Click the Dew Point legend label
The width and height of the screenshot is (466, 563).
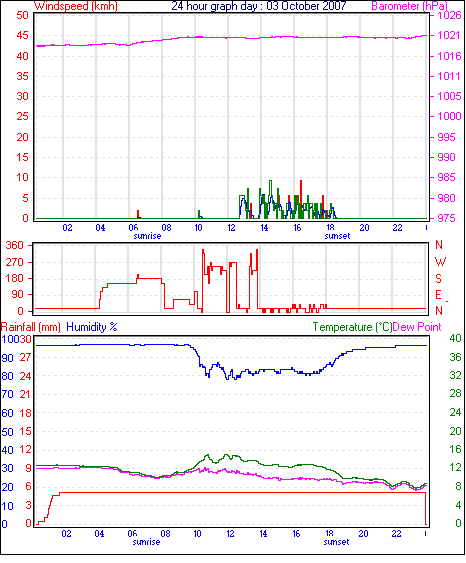coord(417,327)
